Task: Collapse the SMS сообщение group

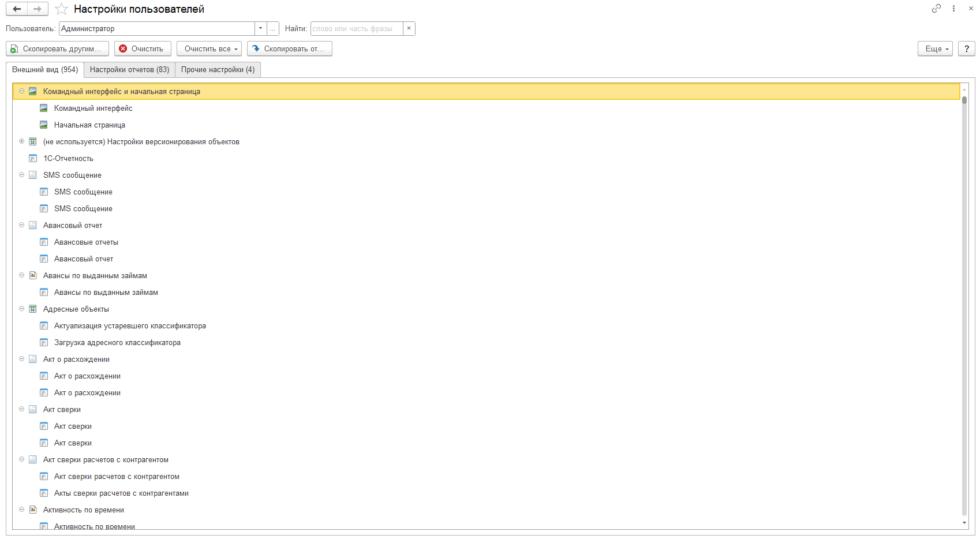Action: pyautogui.click(x=21, y=175)
